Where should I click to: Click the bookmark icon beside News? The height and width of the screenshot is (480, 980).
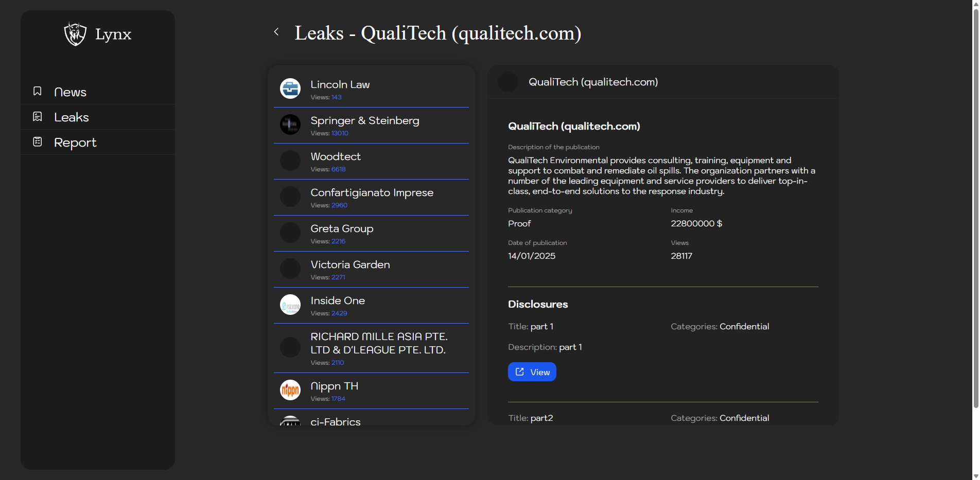point(38,91)
